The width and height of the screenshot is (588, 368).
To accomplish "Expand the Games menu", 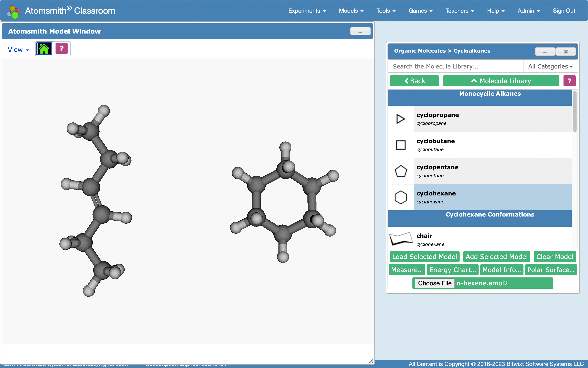I will [x=420, y=11].
